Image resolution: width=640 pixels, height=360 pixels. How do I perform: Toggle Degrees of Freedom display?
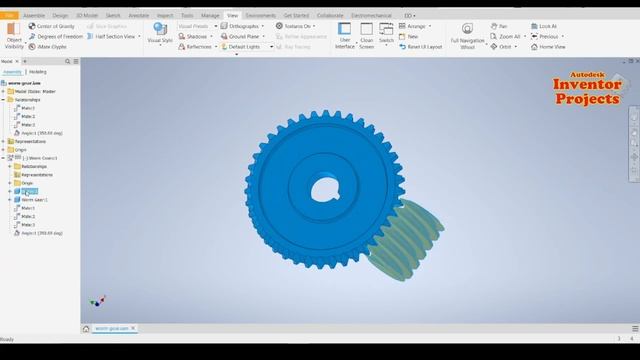tap(56, 36)
